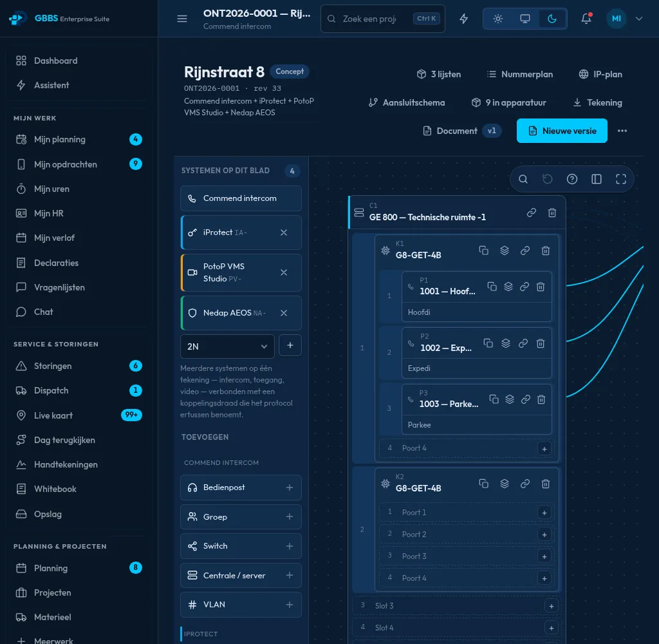This screenshot has height=644, width=659.
Task: Delete the 1001 Hoofd port
Action: pyautogui.click(x=541, y=287)
